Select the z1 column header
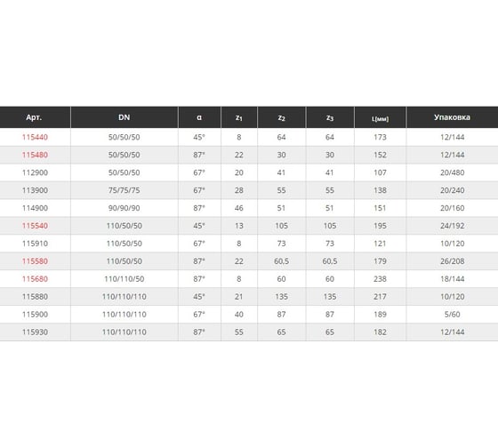Image resolution: width=498 pixels, height=448 pixels. pos(239,117)
